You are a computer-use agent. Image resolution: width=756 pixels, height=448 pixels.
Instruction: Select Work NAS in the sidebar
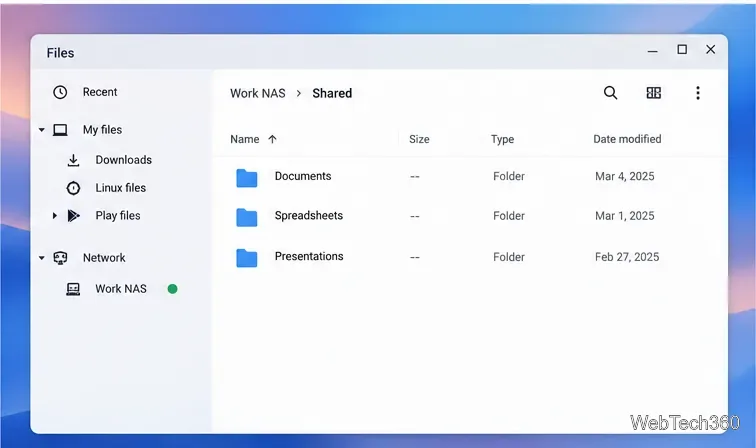pos(121,289)
